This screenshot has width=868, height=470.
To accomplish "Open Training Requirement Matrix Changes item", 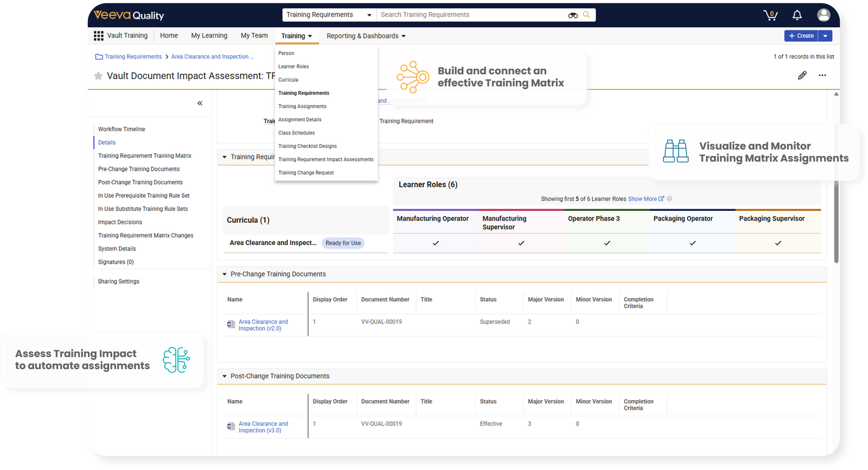I will [146, 236].
